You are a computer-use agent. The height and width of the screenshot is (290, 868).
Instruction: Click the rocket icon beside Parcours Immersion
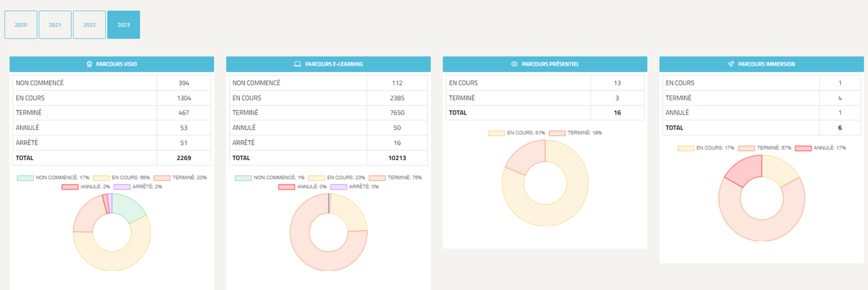point(731,64)
